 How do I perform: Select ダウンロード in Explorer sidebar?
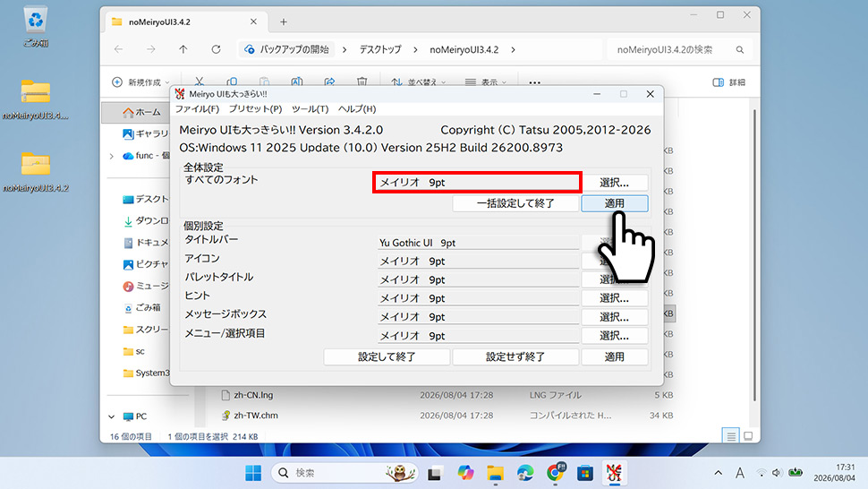tap(145, 220)
